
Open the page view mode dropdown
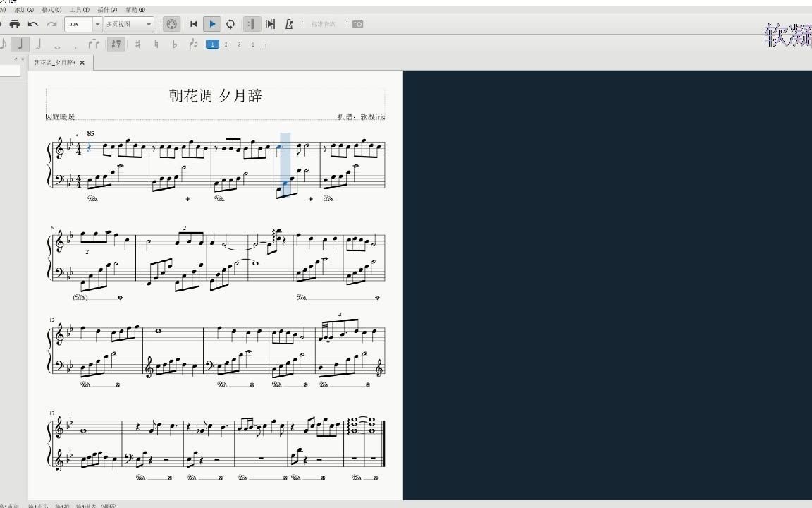tap(129, 25)
